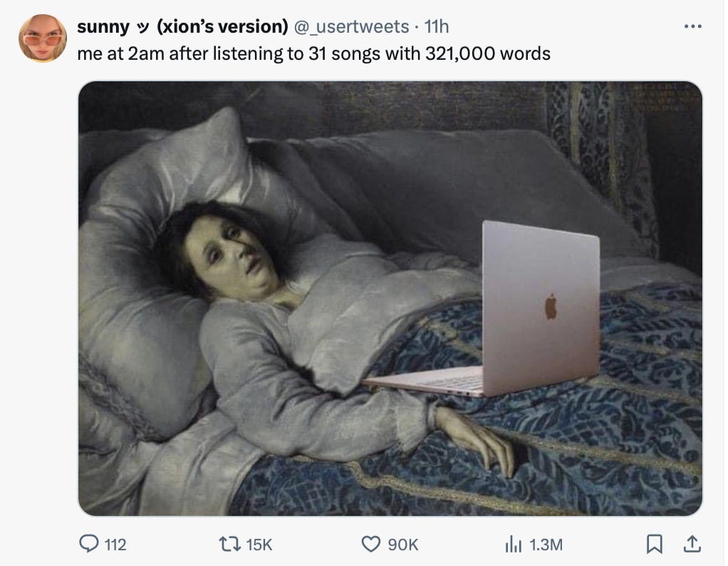
Task: Click the repost arrows icon
Action: [229, 544]
